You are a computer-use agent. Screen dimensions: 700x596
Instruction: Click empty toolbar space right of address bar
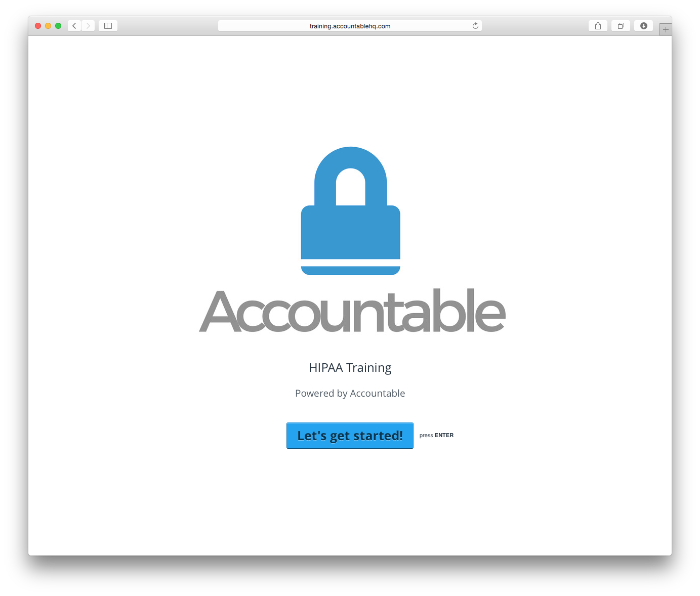coord(534,26)
